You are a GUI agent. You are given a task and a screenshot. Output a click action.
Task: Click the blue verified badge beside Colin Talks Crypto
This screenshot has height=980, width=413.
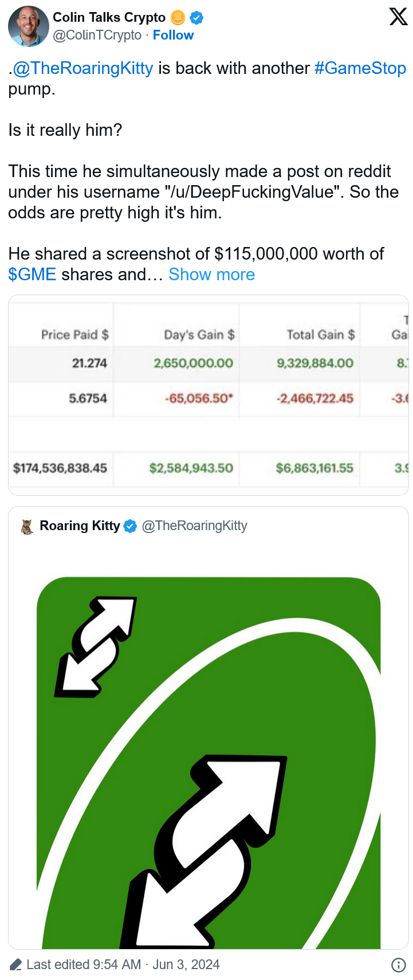point(196,18)
